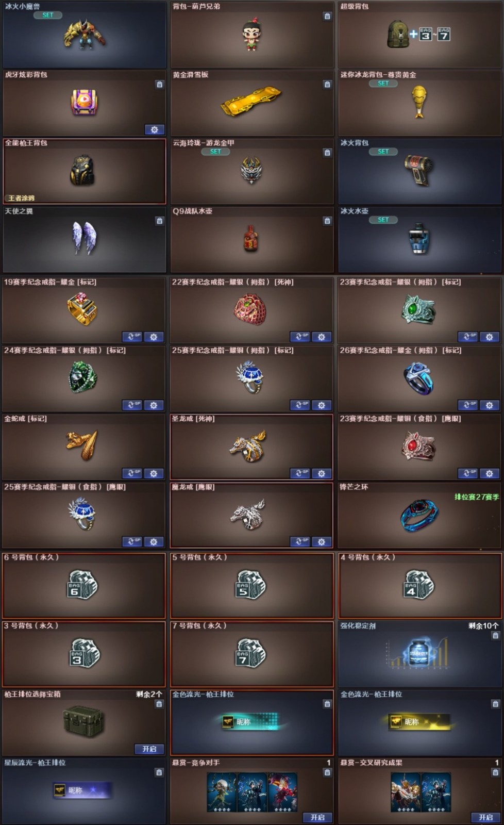Open gear settings on 金蛇戒 [标记]

coord(154,473)
